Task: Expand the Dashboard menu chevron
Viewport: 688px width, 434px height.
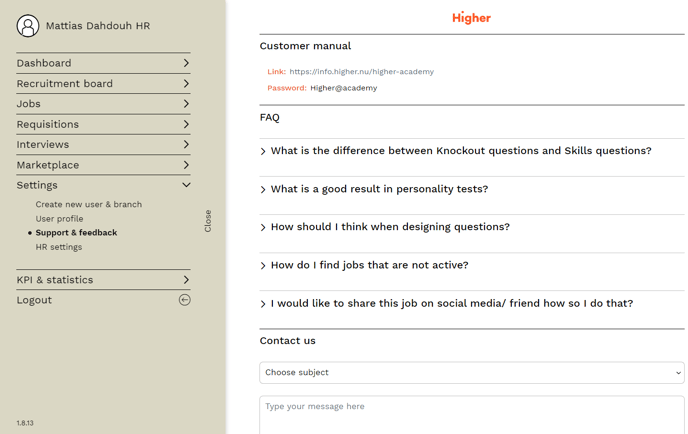Action: [x=186, y=63]
